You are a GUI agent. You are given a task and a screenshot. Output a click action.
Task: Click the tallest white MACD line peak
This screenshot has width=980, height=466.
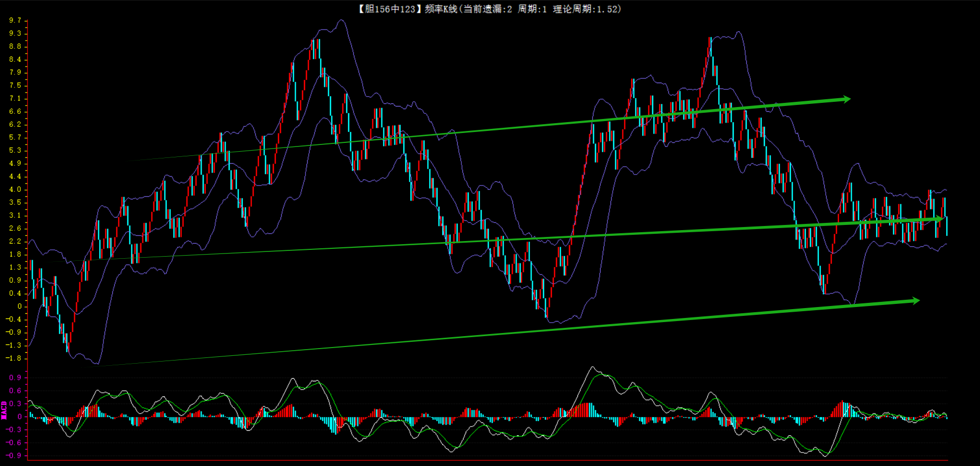[592, 367]
